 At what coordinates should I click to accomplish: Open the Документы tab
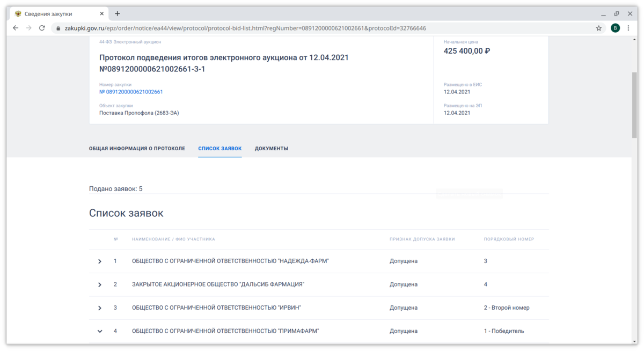[x=272, y=148]
